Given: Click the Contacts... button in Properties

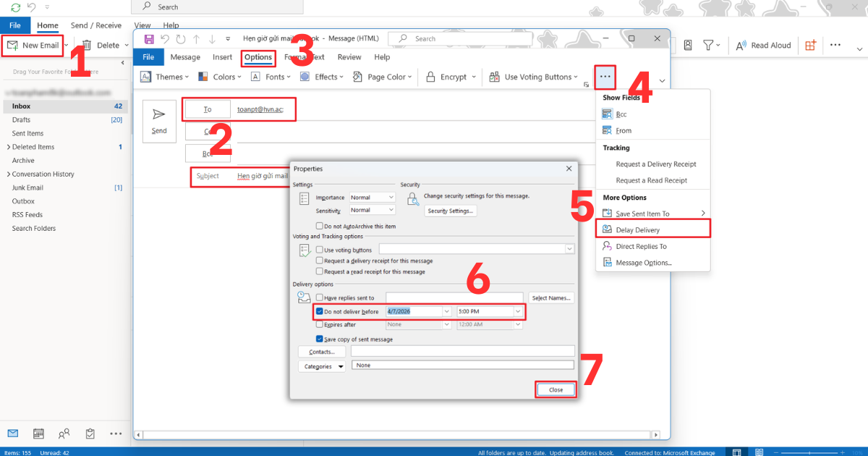Looking at the screenshot, I should click(x=322, y=352).
